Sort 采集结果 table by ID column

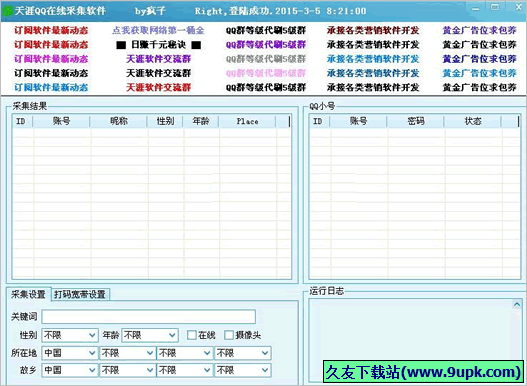(x=22, y=121)
